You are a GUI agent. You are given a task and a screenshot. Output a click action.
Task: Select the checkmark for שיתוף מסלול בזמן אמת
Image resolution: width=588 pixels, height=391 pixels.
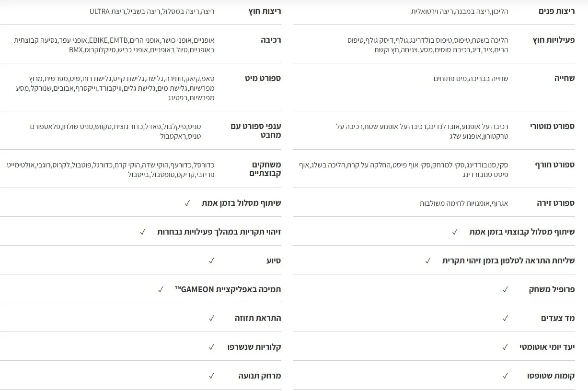click(187, 203)
